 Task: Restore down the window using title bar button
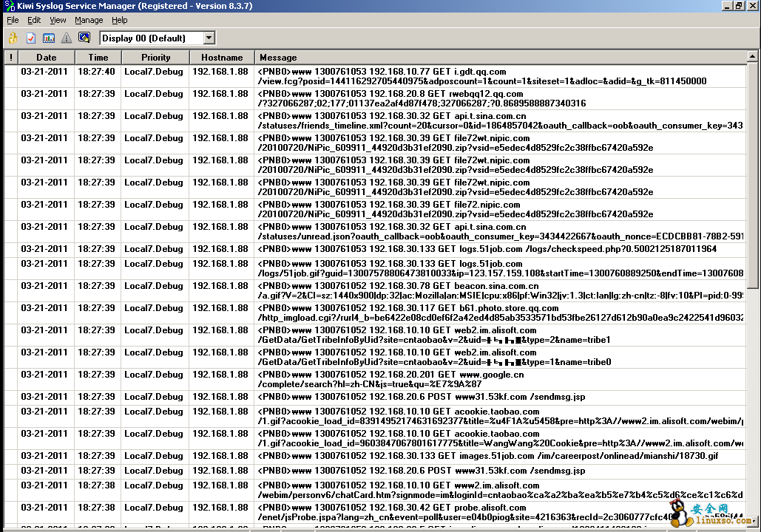tap(738, 6)
